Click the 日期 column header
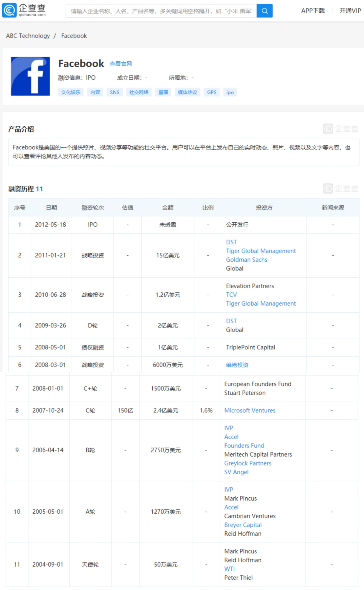This screenshot has height=590, width=364. click(51, 208)
